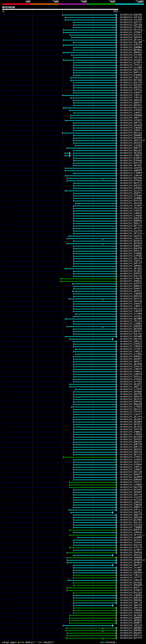
Task: Open UniRef100_Q7XNY3 hit
Action: click(x=131, y=63)
